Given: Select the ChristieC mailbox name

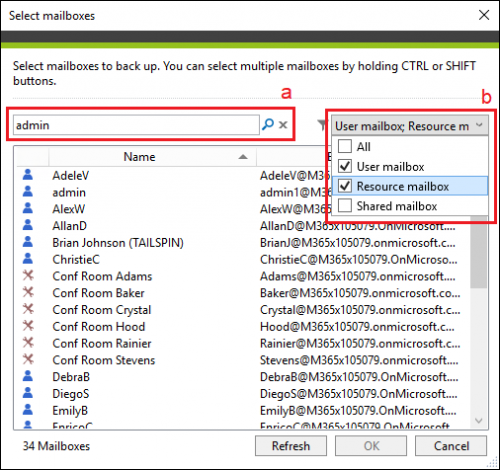Looking at the screenshot, I should [76, 259].
